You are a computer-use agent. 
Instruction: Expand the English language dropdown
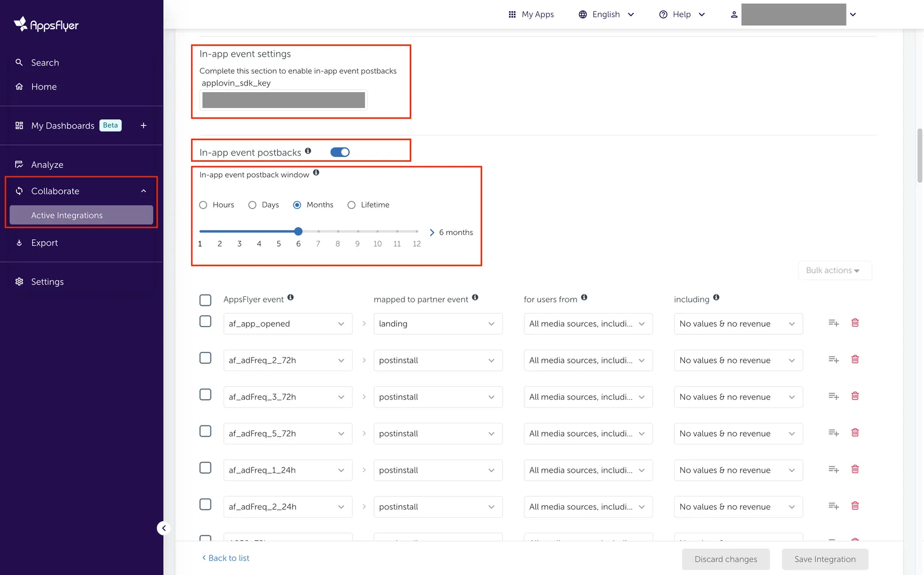point(606,14)
